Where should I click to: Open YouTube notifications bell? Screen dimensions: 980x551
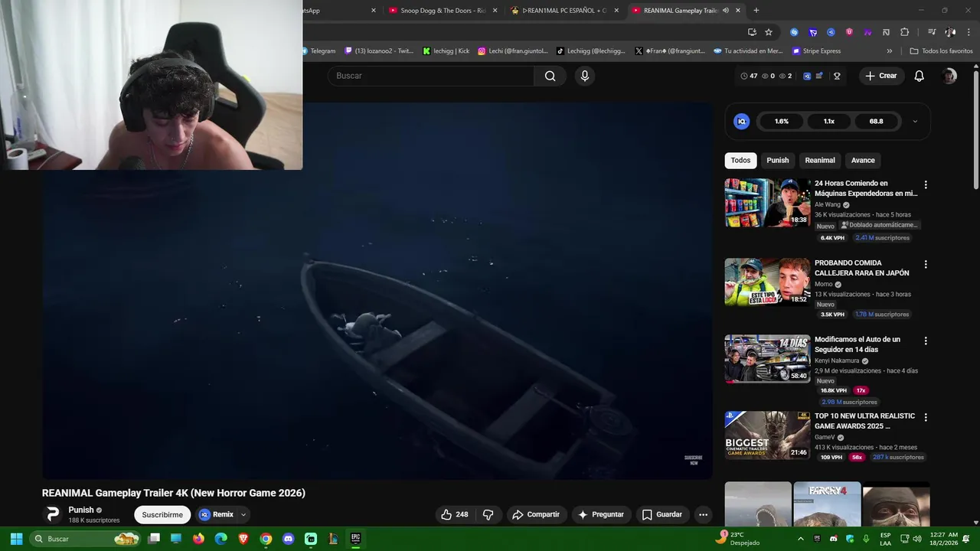click(x=919, y=76)
